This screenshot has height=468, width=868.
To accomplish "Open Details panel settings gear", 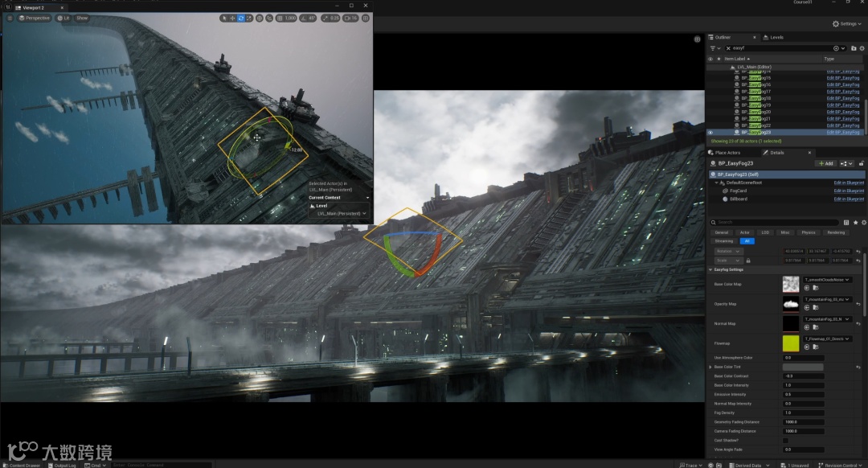I will tap(863, 222).
